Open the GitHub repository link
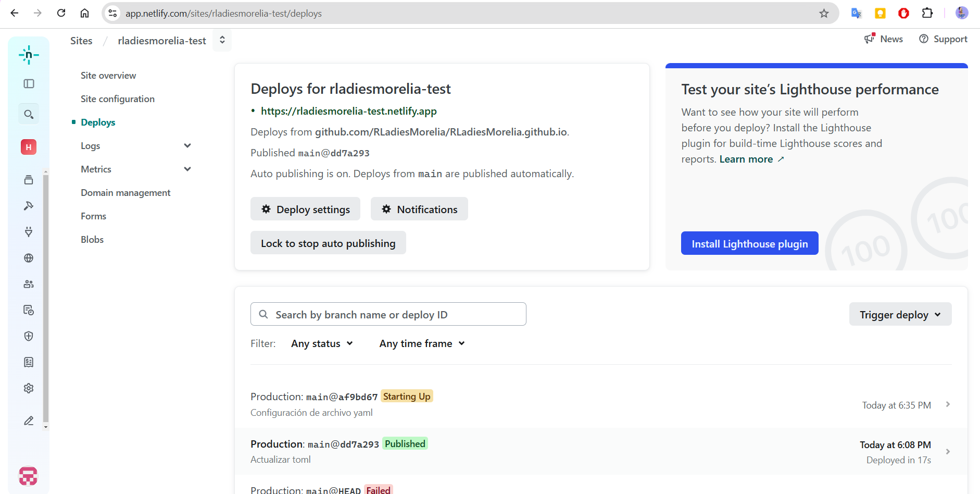The image size is (980, 494). coord(441,132)
